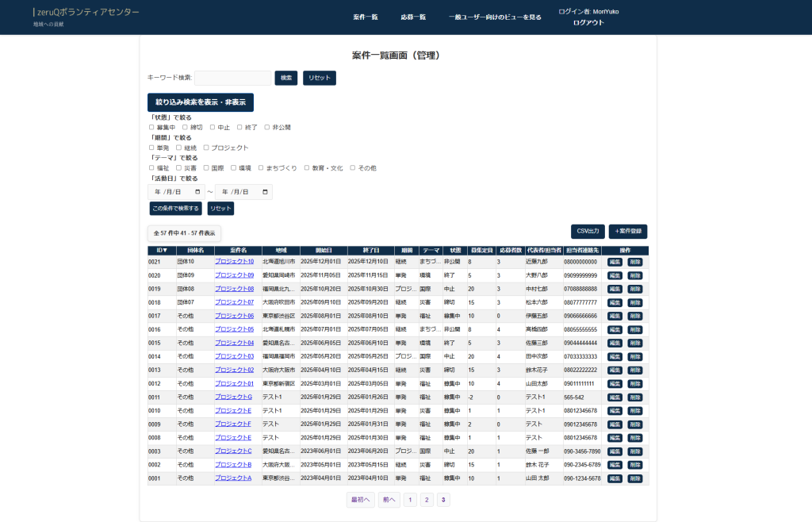The height and width of the screenshot is (522, 812).
Task: Tick the プロジェクト period checkbox
Action: click(206, 148)
